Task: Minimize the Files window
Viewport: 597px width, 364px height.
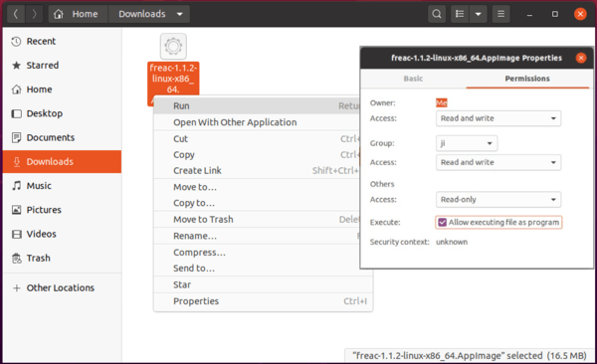Action: [529, 15]
